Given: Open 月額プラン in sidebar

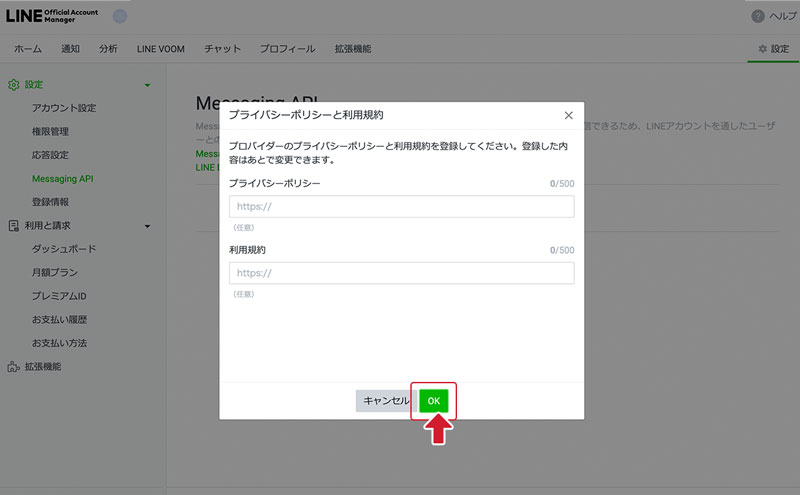Looking at the screenshot, I should pos(55,273).
